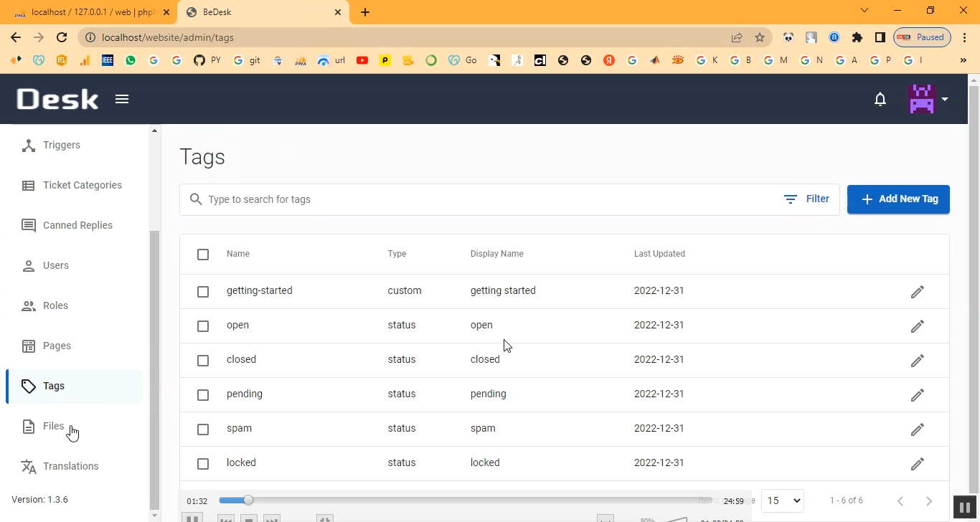Reload the page with browser refresh

coord(62,37)
